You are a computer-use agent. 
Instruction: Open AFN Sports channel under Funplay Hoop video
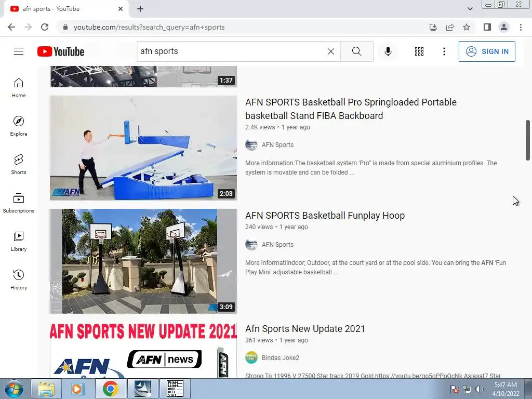[277, 245]
